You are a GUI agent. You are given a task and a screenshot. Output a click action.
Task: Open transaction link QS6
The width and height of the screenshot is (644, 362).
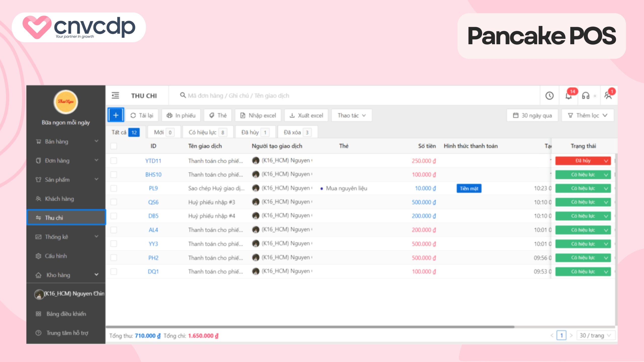pyautogui.click(x=153, y=202)
